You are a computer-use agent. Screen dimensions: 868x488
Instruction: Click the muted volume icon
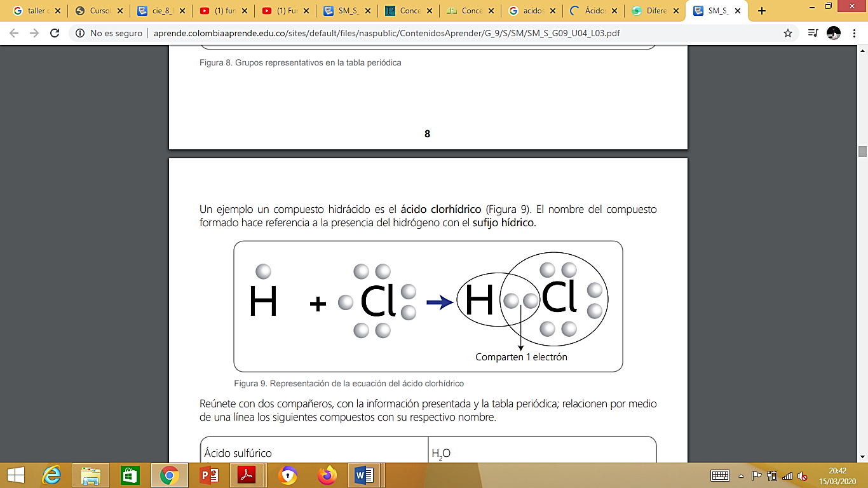[803, 475]
